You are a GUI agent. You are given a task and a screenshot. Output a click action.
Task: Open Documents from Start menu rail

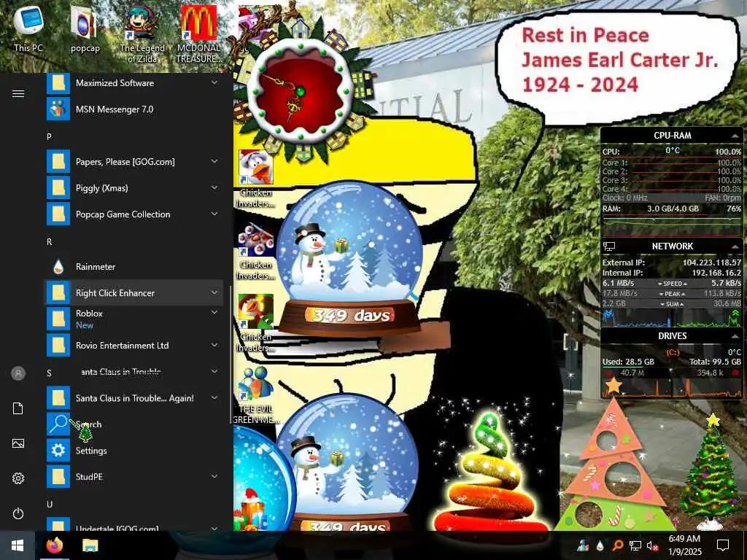coord(18,408)
